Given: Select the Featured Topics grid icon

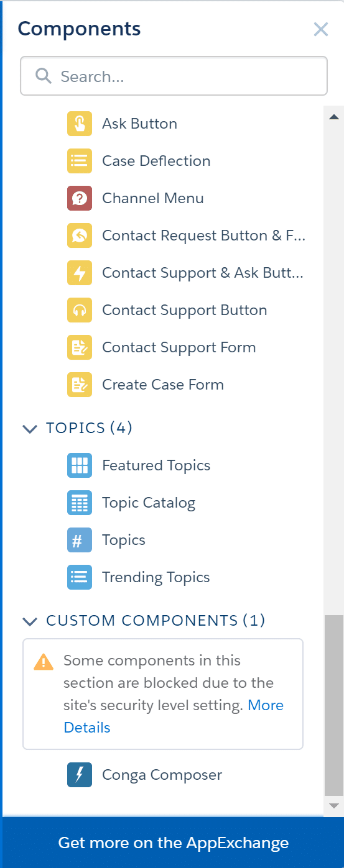Looking at the screenshot, I should point(80,465).
